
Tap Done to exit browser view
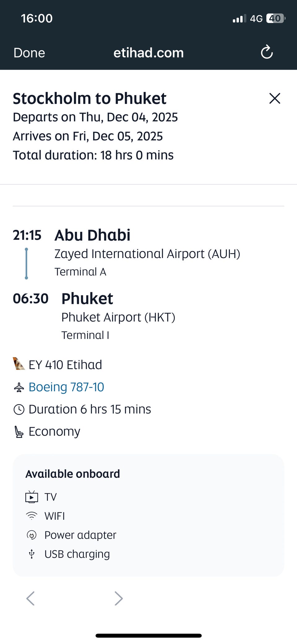(x=29, y=53)
